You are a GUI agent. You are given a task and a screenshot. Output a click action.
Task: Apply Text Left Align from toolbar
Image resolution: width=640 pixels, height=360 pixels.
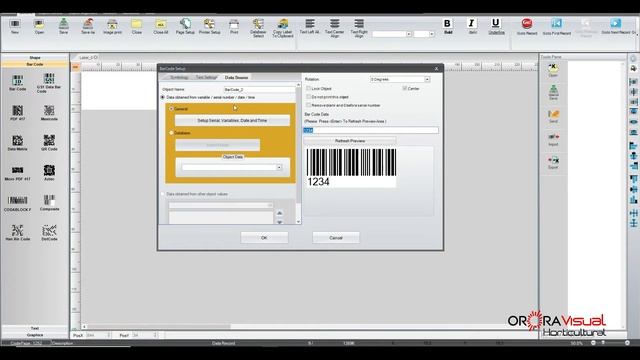click(x=310, y=26)
